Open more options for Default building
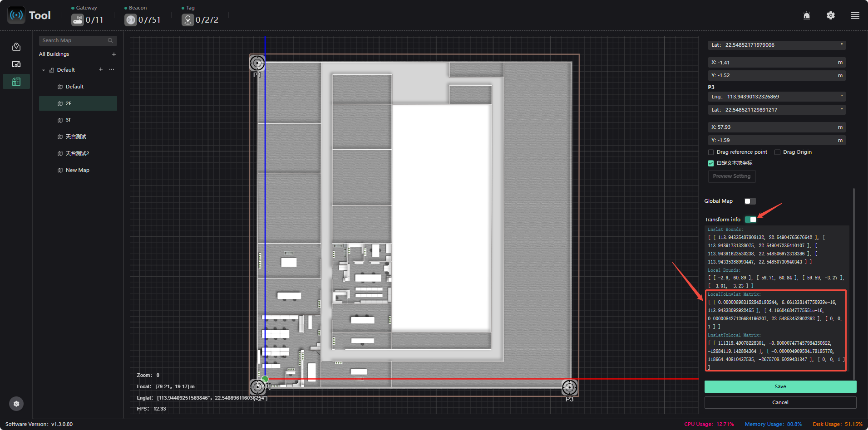Screen dimensions: 868x430 point(112,69)
